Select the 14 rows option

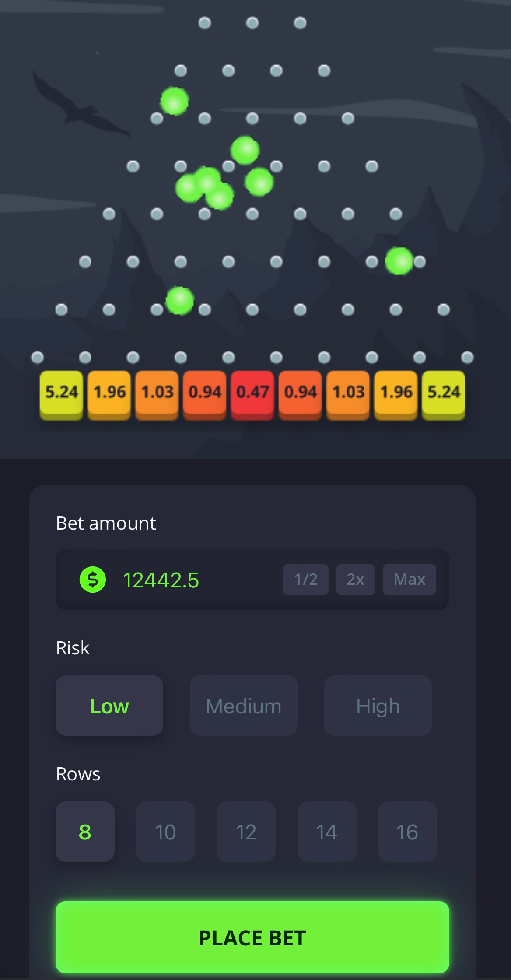[327, 831]
